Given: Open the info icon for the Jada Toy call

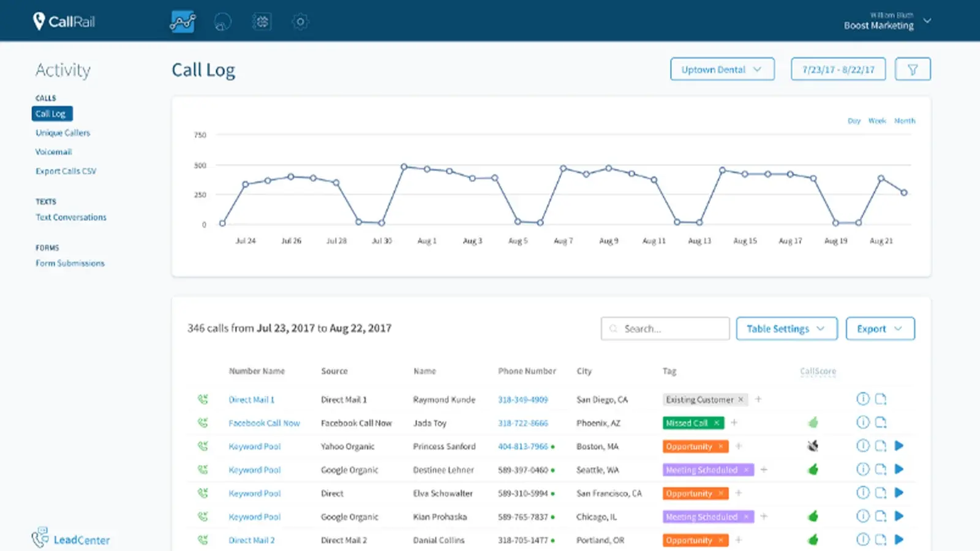Looking at the screenshot, I should click(x=862, y=422).
